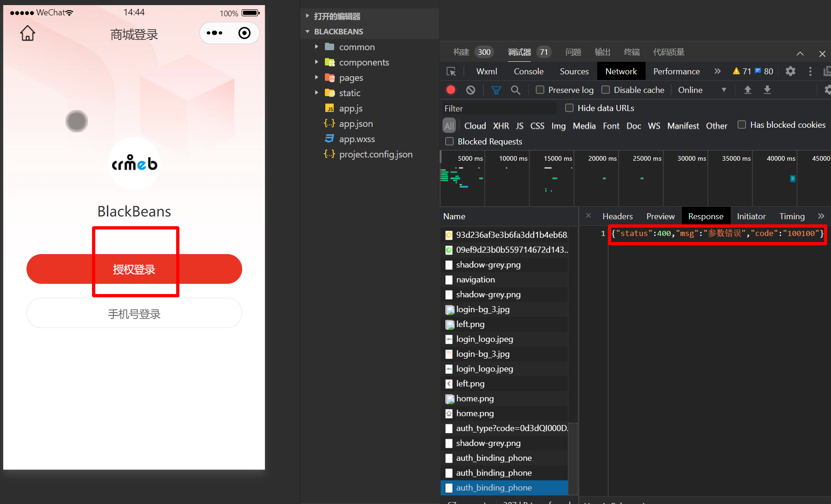831x504 pixels.
Task: Collapse the debugger panel with up chevron
Action: coord(800,53)
